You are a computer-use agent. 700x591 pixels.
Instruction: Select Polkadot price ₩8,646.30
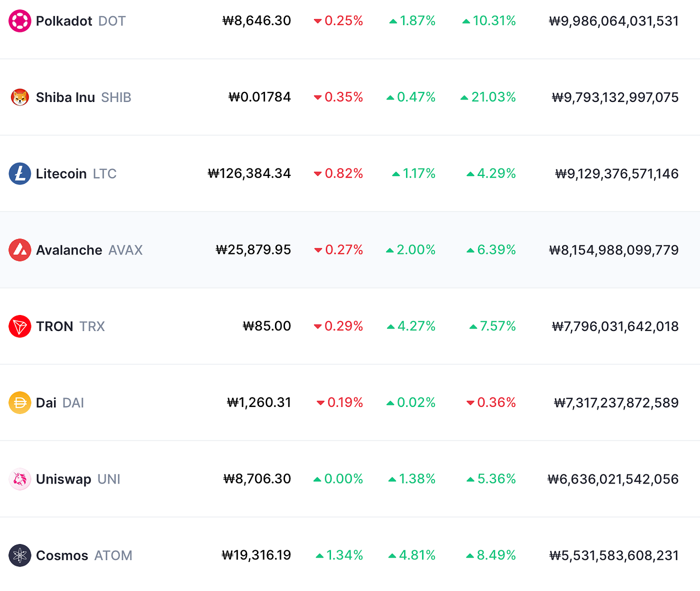click(256, 20)
